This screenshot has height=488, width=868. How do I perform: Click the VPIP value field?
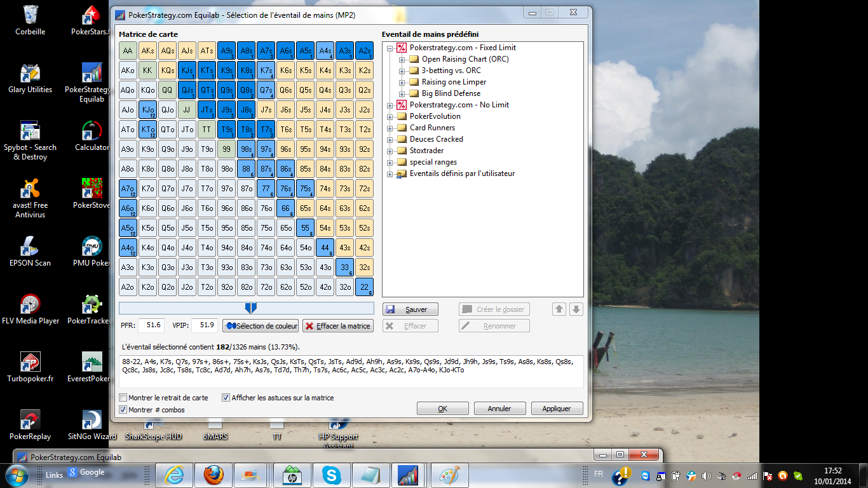click(205, 325)
